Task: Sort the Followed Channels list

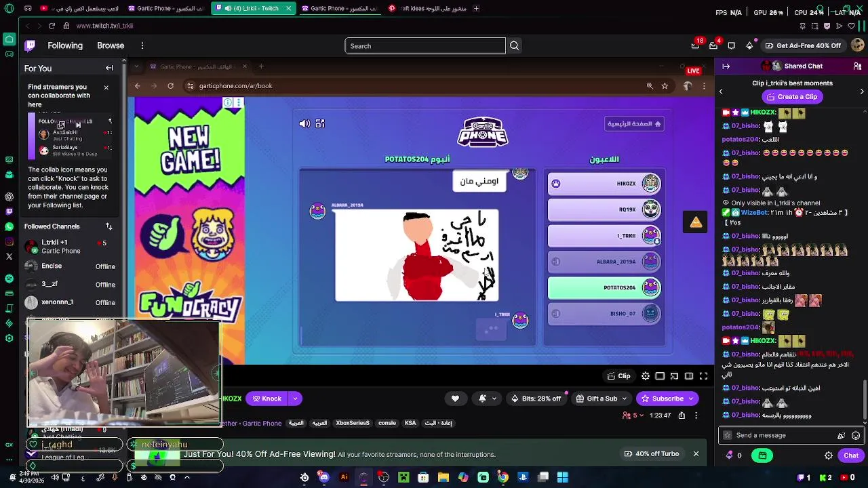Action: [x=108, y=226]
